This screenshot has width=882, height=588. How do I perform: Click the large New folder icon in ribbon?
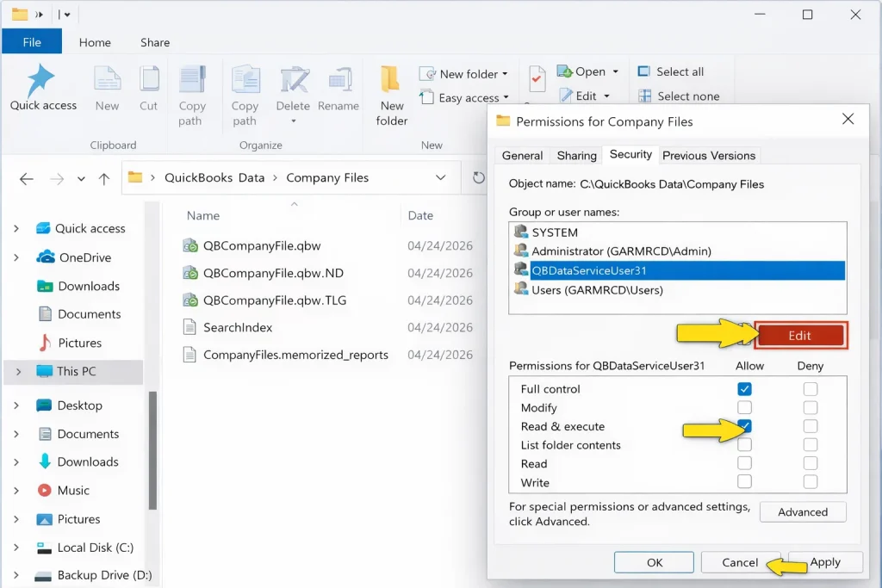[390, 78]
